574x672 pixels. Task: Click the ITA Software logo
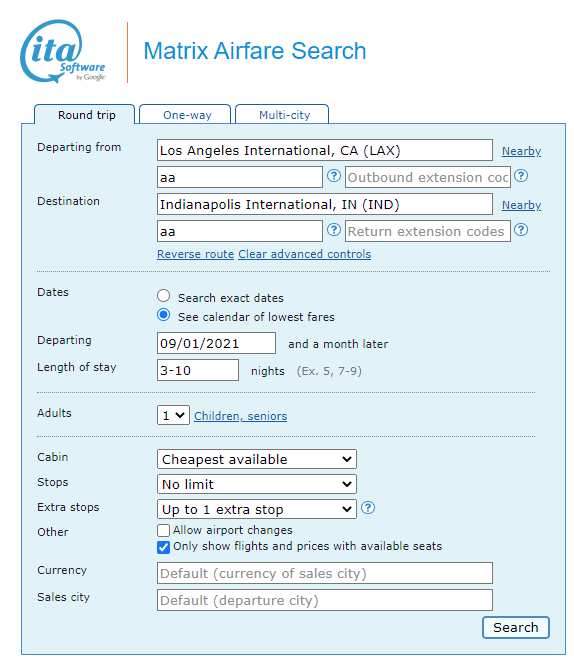(63, 51)
